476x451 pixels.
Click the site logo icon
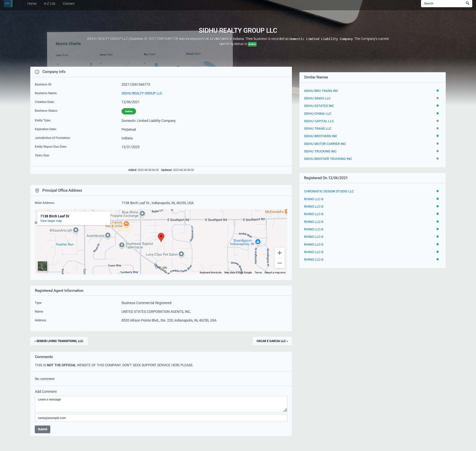[x=8, y=3]
